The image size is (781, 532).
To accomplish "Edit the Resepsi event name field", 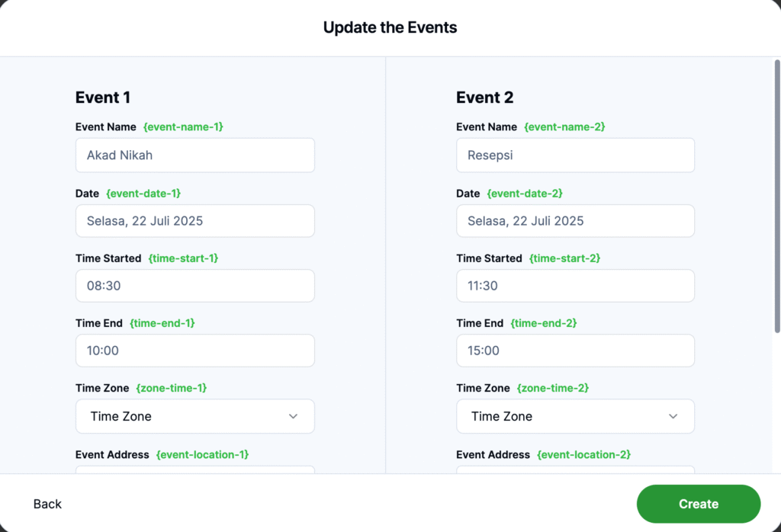I will [575, 155].
